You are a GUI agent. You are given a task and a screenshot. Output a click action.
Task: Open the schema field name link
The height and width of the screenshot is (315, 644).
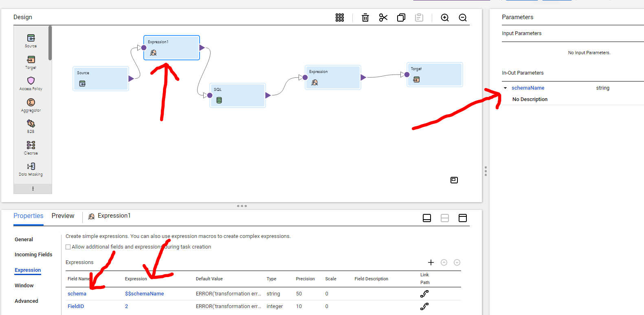click(x=77, y=294)
